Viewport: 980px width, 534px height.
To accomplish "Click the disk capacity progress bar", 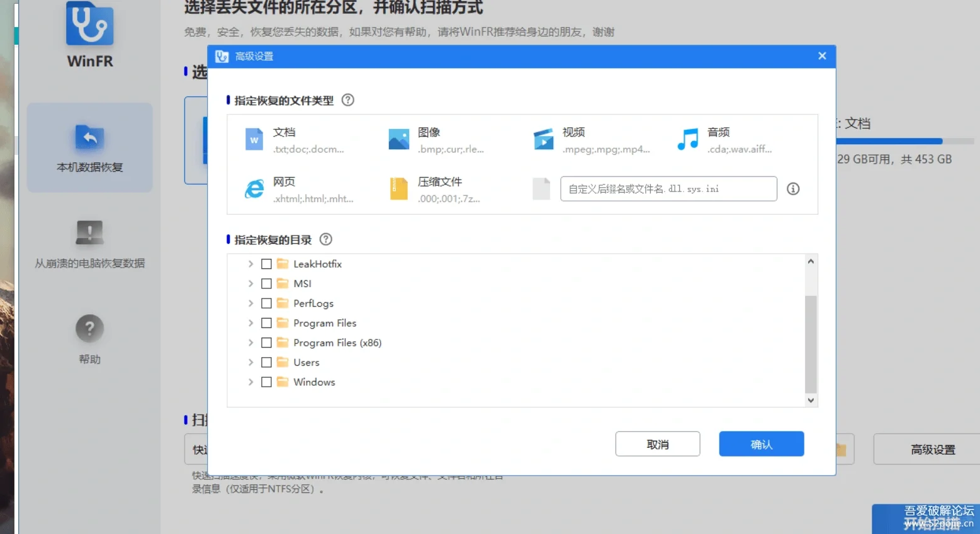I will pos(894,140).
